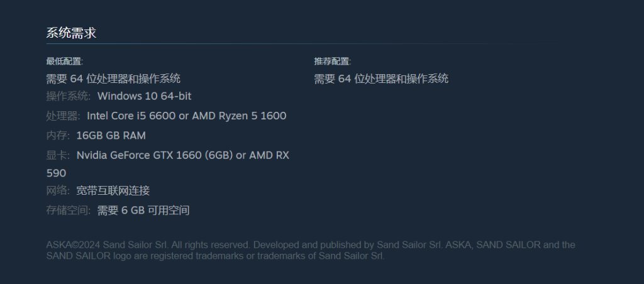Click the 网络 field label

(58, 191)
